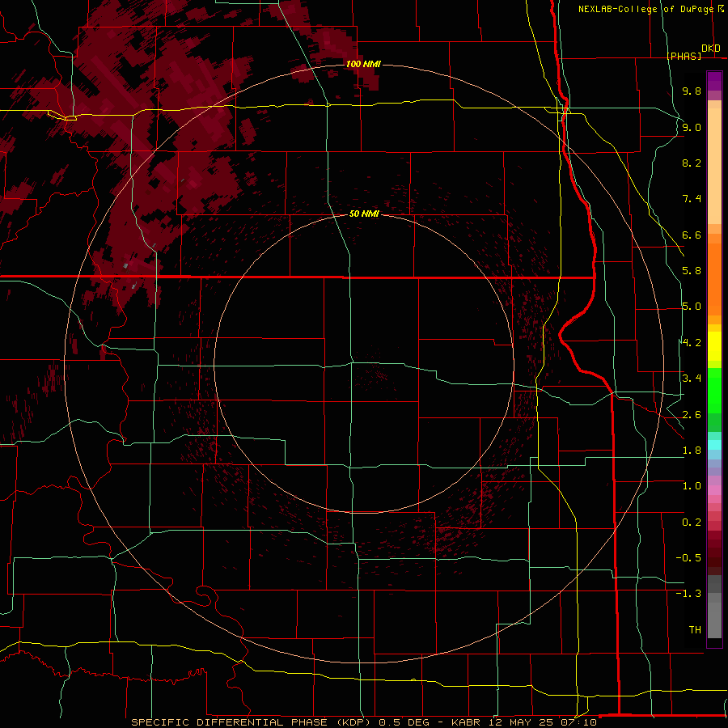728x728 pixels.
Task: Click the 50 NMI range ring label
Action: click(x=365, y=214)
